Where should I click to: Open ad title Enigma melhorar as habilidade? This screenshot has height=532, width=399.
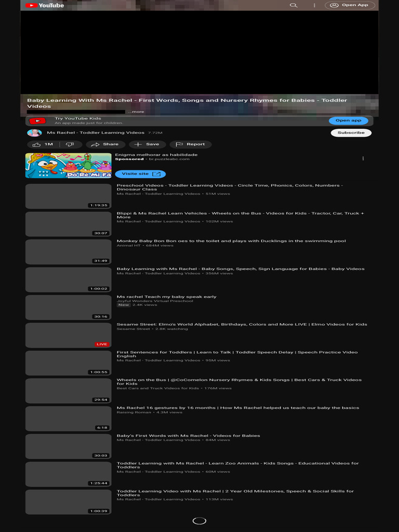(157, 155)
